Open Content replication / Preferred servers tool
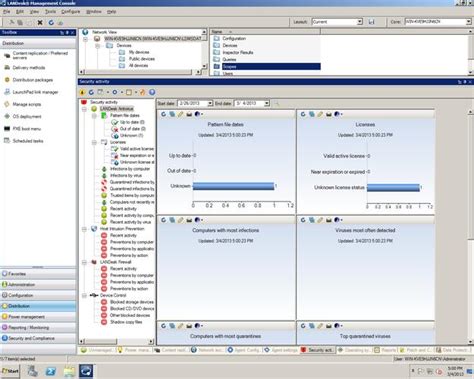474x379 pixels. tap(36, 55)
